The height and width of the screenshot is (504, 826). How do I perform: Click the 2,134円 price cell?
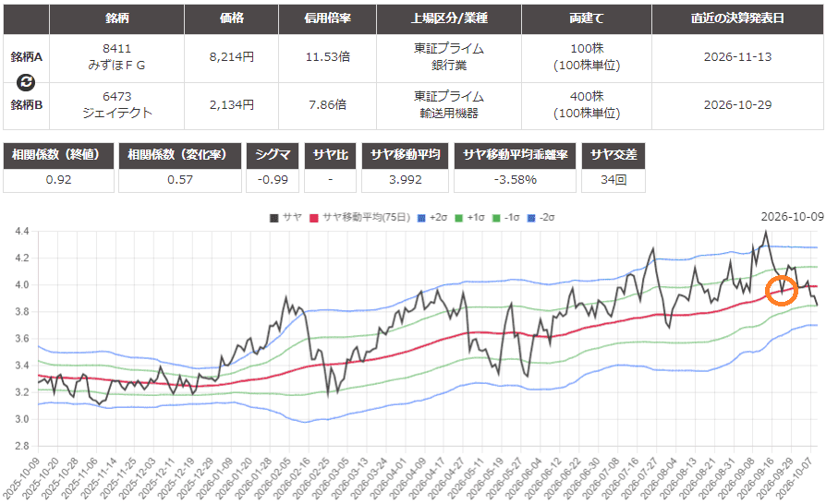(x=231, y=104)
